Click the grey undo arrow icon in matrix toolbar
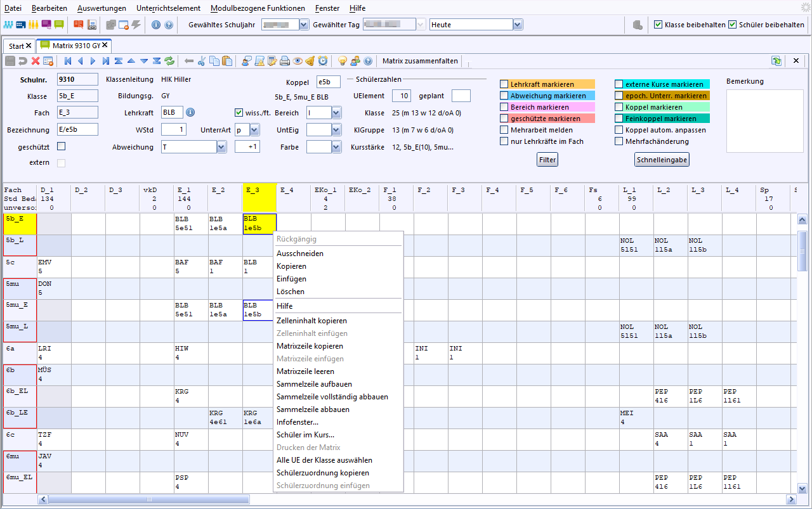This screenshot has width=812, height=509. (23, 61)
